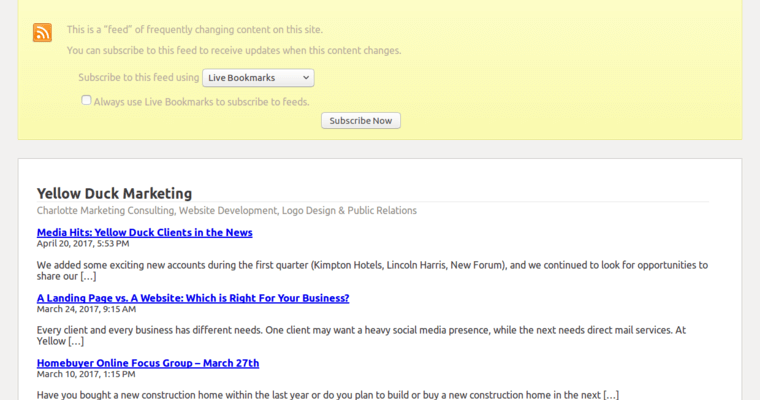Click the March 10, 2017 date text

click(x=86, y=374)
